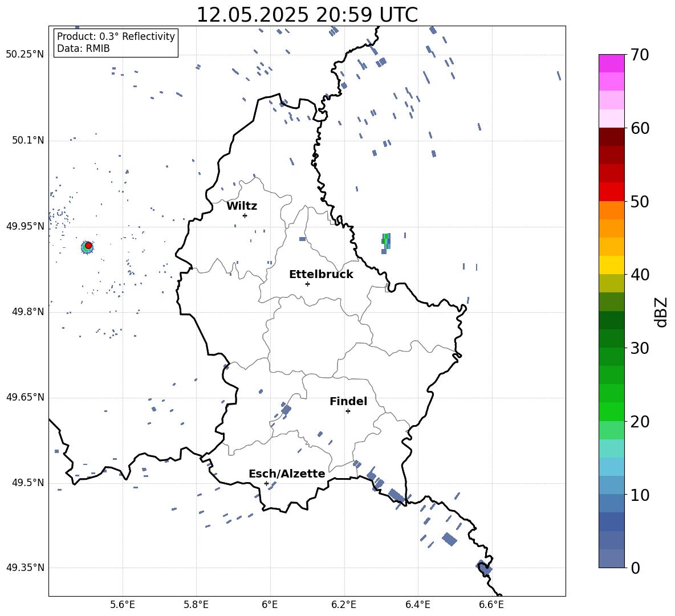Select the Ettelbruck label

[321, 275]
